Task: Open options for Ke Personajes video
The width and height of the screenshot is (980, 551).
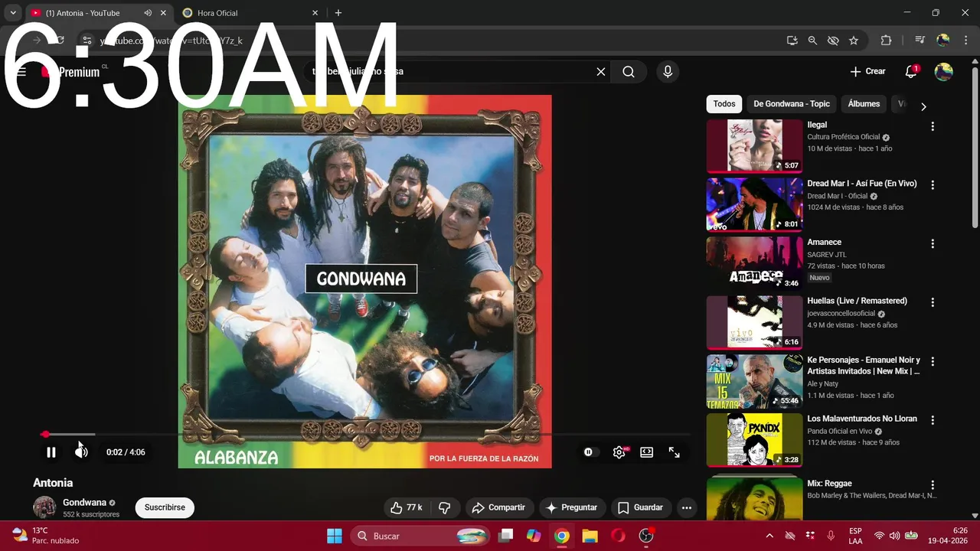Action: pos(933,361)
